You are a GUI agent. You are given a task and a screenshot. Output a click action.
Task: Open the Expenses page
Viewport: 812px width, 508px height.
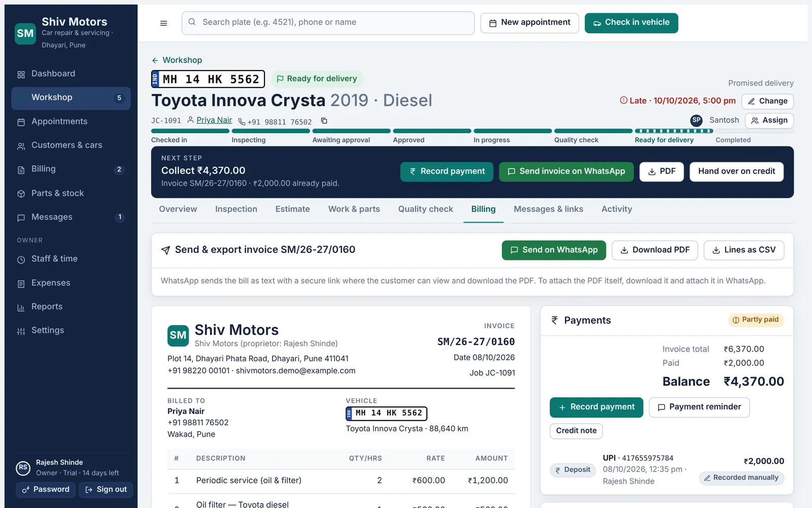coord(71,283)
